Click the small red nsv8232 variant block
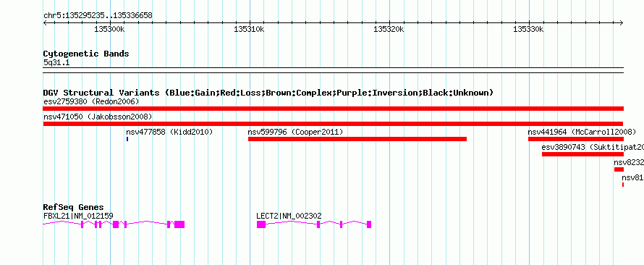 (x=619, y=169)
